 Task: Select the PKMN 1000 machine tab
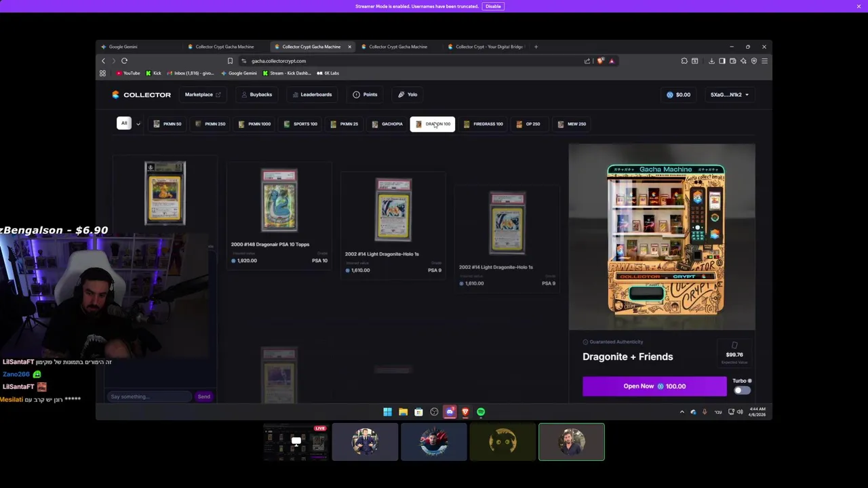click(254, 124)
